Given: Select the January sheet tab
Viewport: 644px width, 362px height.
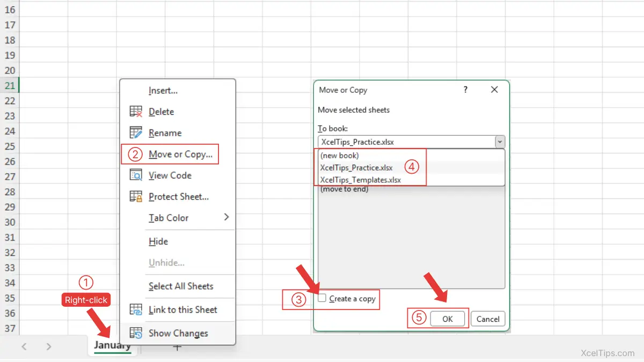Looking at the screenshot, I should [112, 345].
